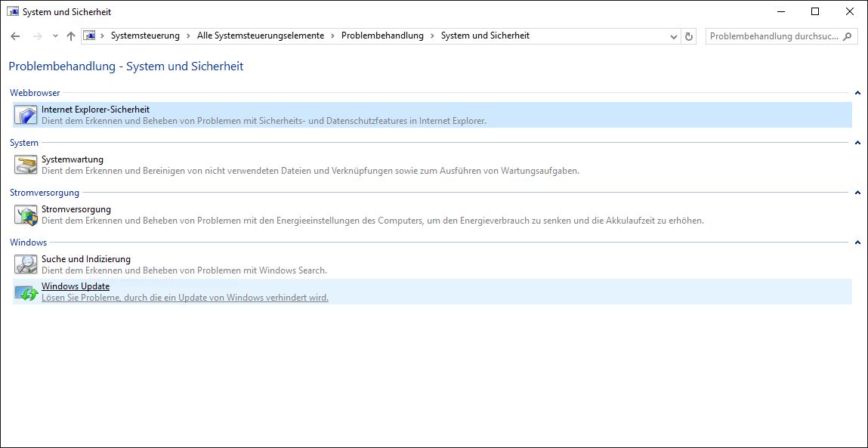Navigate to Systemsteuerung in breadcrumb
Image resolution: width=868 pixels, height=448 pixels.
[x=145, y=36]
